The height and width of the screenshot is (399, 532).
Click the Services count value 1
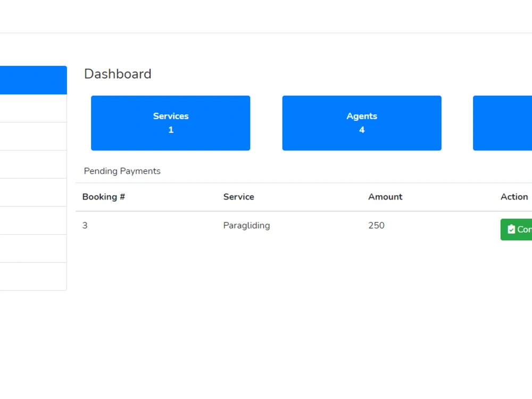pyautogui.click(x=171, y=130)
